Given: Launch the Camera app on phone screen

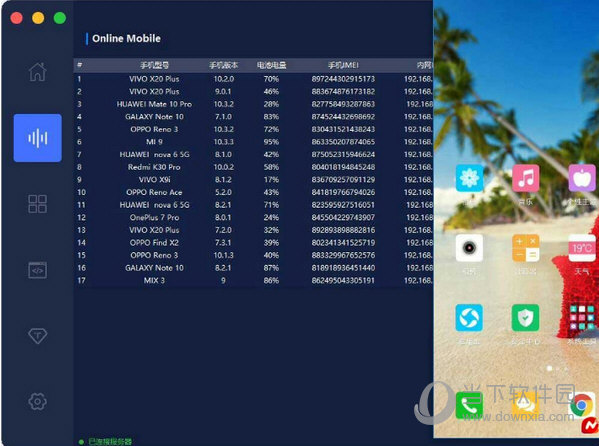Looking at the screenshot, I should tap(469, 248).
